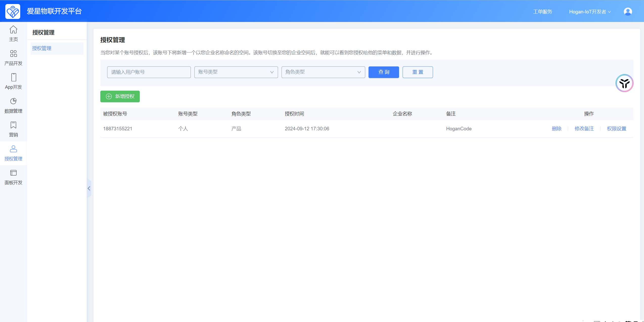Click the 18873155221 account cell

[x=118, y=129]
